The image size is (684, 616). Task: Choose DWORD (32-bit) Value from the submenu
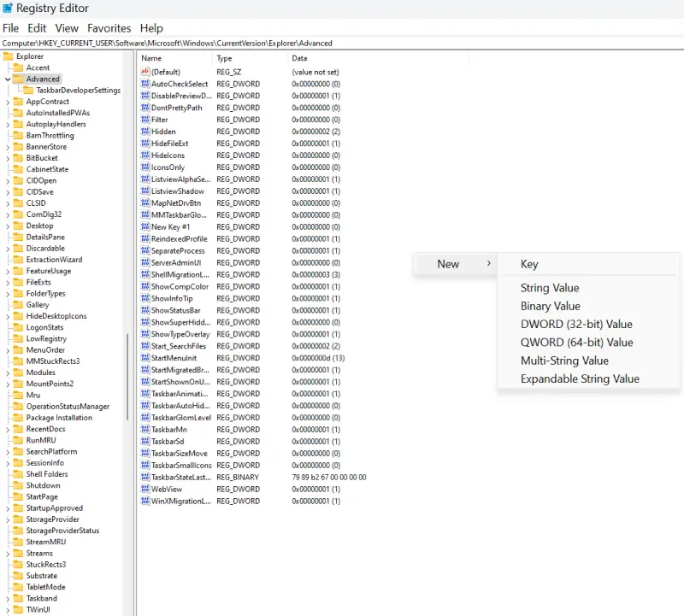(x=574, y=325)
